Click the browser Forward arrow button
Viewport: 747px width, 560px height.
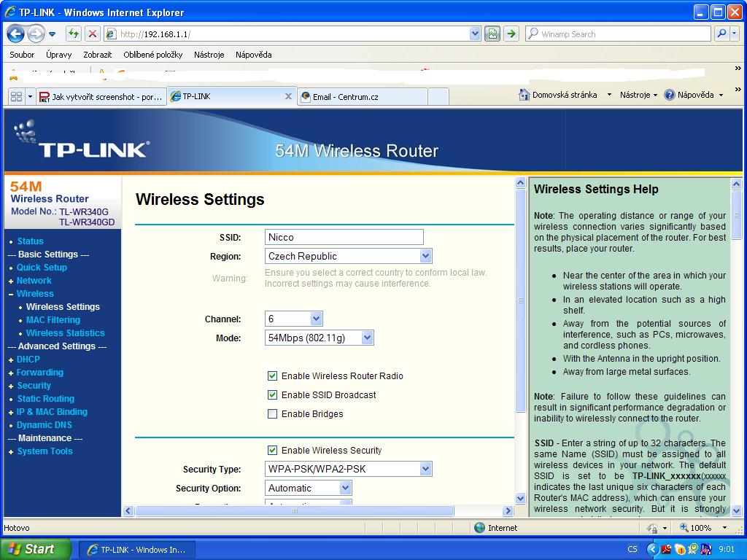(x=36, y=34)
